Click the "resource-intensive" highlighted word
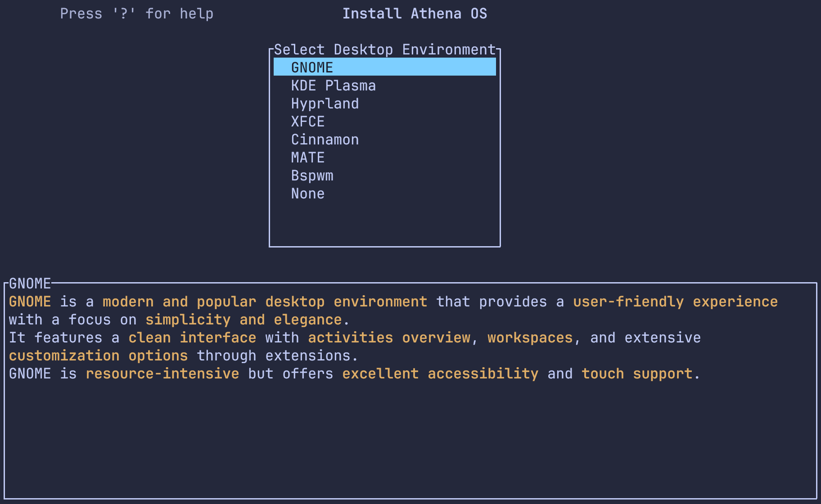This screenshot has width=821, height=504. click(x=162, y=373)
